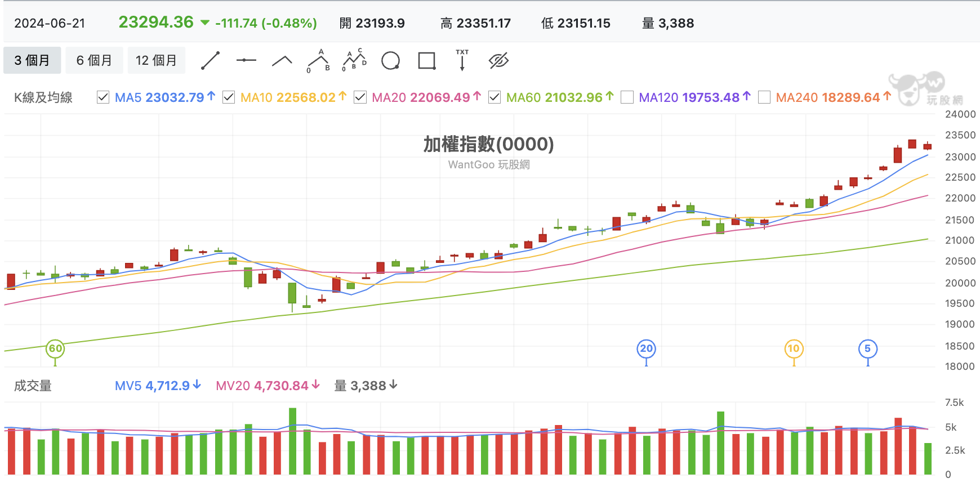Click the high price 高 23351.17
Image resolution: width=980 pixels, height=483 pixels.
[x=476, y=23]
